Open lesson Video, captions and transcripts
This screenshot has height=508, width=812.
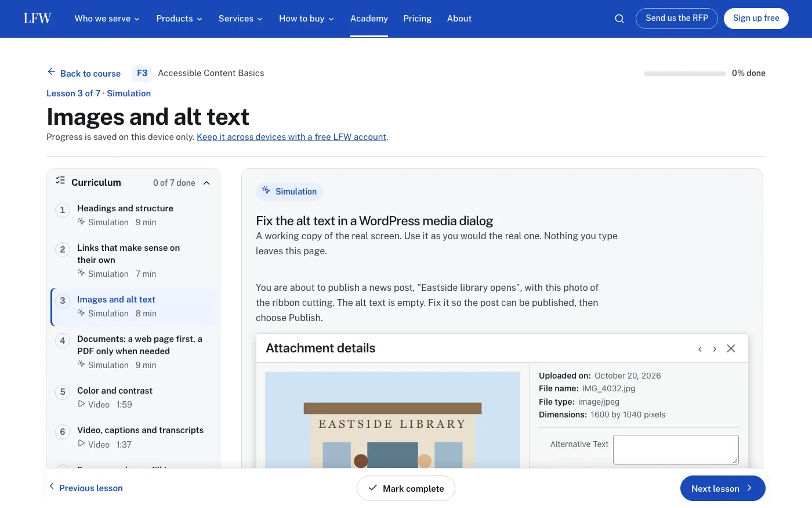coord(133,437)
